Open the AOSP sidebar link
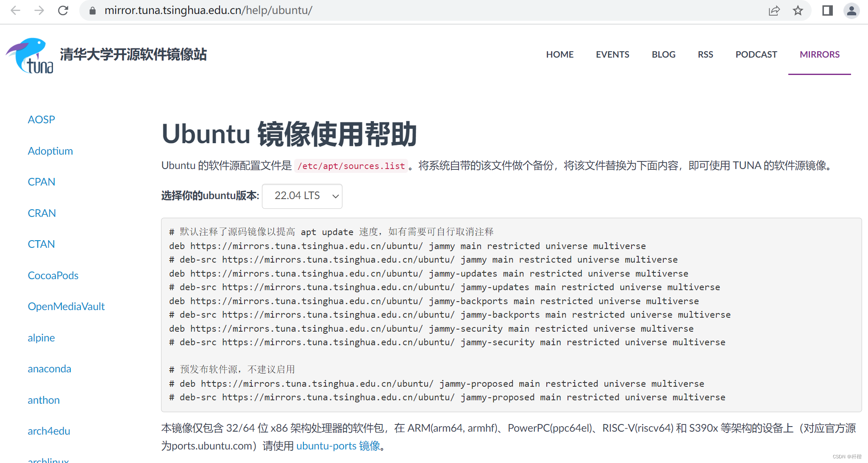The image size is (868, 463). pyautogui.click(x=41, y=120)
